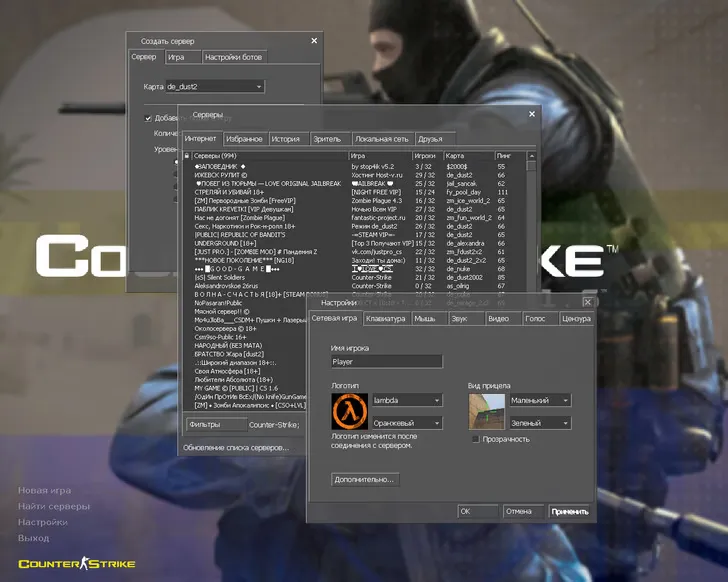Enable the Прозрачность checkbox
Viewport: 728px width, 582px height.
[x=475, y=438]
